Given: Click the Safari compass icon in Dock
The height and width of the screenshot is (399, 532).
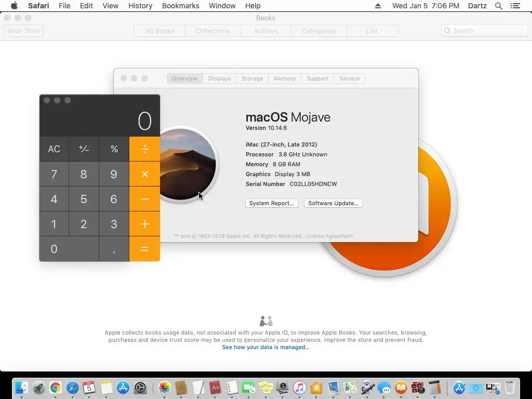Looking at the screenshot, I should (72, 388).
